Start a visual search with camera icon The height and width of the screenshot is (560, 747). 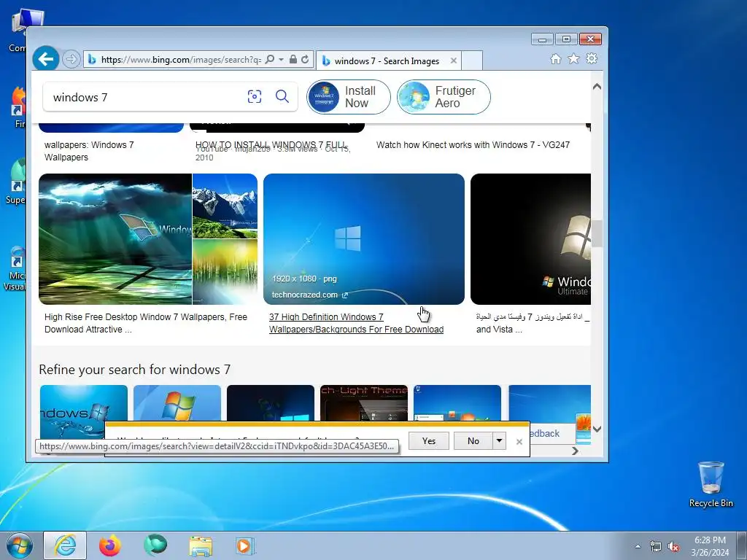click(255, 97)
